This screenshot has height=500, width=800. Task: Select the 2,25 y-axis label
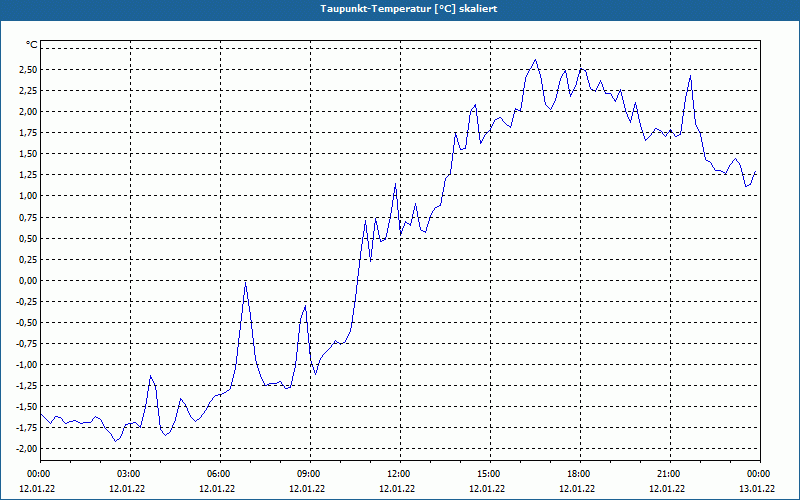pos(28,90)
